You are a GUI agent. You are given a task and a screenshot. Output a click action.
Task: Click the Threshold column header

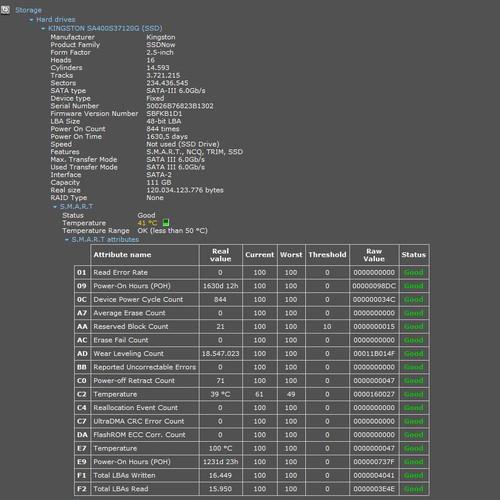(x=327, y=255)
